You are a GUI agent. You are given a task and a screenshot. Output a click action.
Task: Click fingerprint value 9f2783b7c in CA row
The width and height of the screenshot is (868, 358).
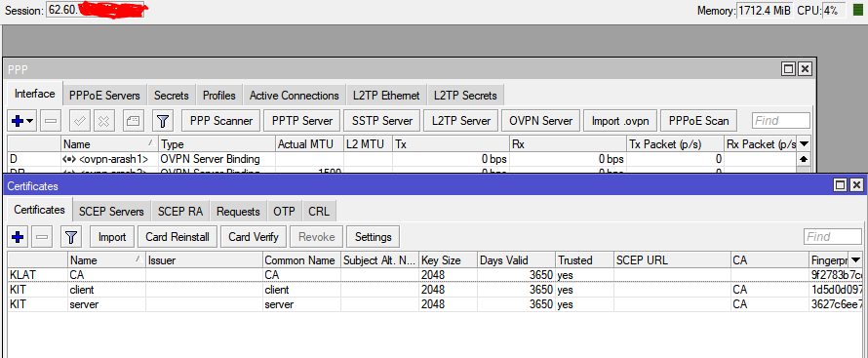tap(837, 274)
